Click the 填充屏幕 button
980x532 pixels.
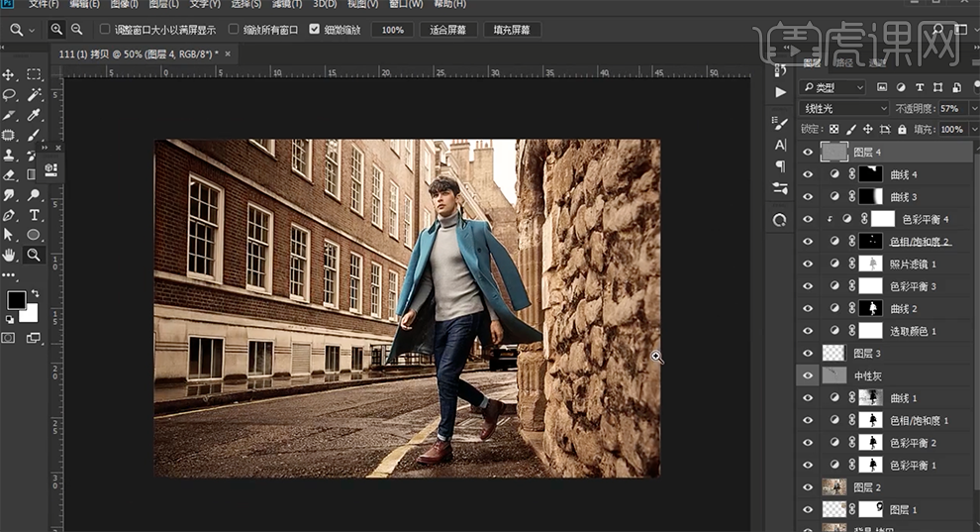(x=513, y=30)
